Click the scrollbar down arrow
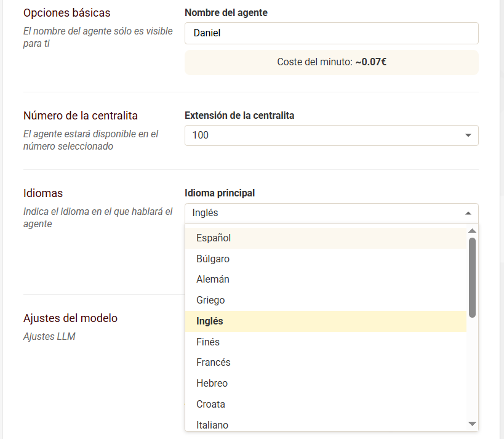This screenshot has width=504, height=439. pos(472,424)
